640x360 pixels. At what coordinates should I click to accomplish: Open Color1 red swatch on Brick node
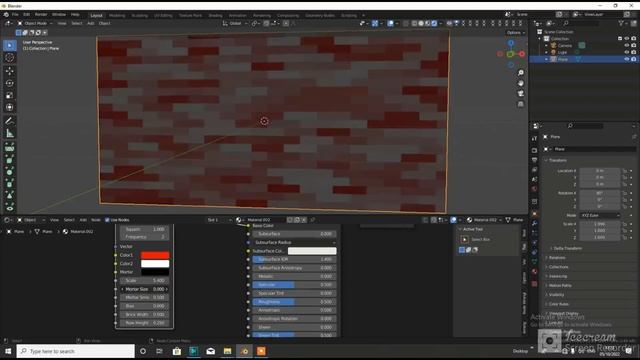click(155, 255)
